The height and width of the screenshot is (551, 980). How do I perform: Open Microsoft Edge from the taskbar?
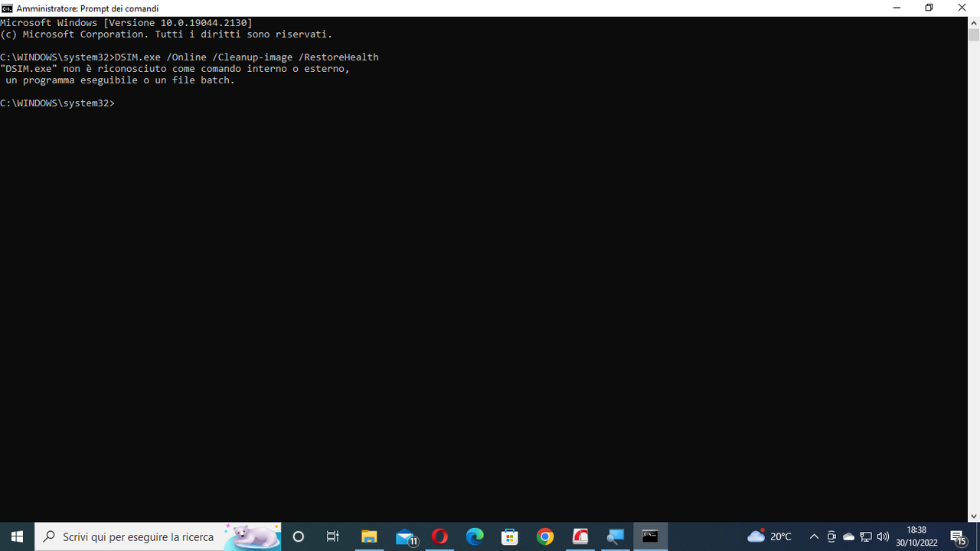point(475,536)
